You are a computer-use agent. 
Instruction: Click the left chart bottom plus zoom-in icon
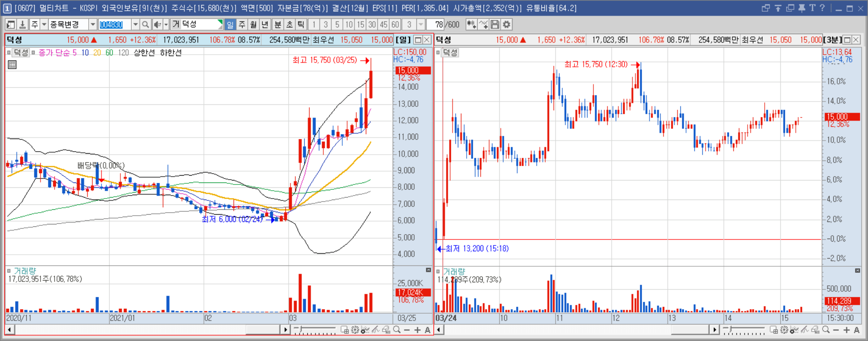coord(417,330)
